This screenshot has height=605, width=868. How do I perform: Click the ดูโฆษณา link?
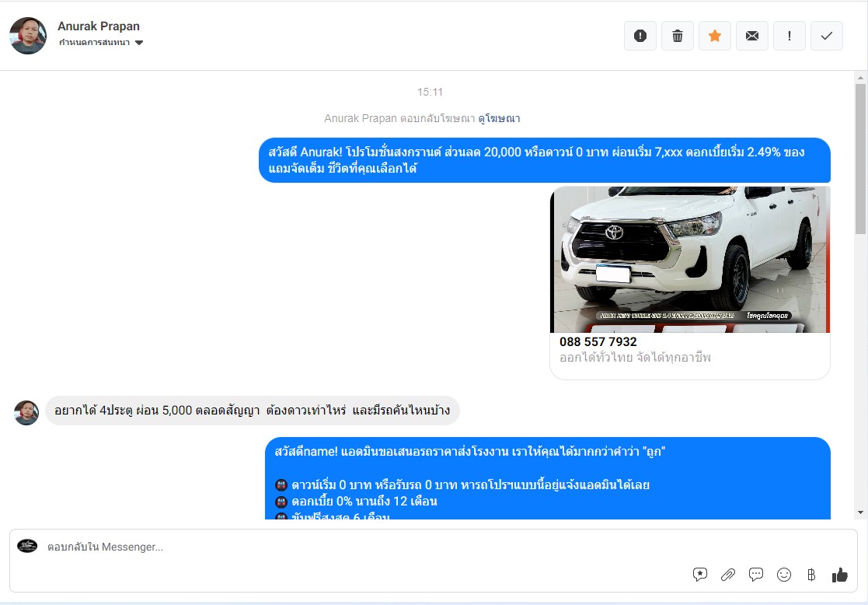coord(499,119)
